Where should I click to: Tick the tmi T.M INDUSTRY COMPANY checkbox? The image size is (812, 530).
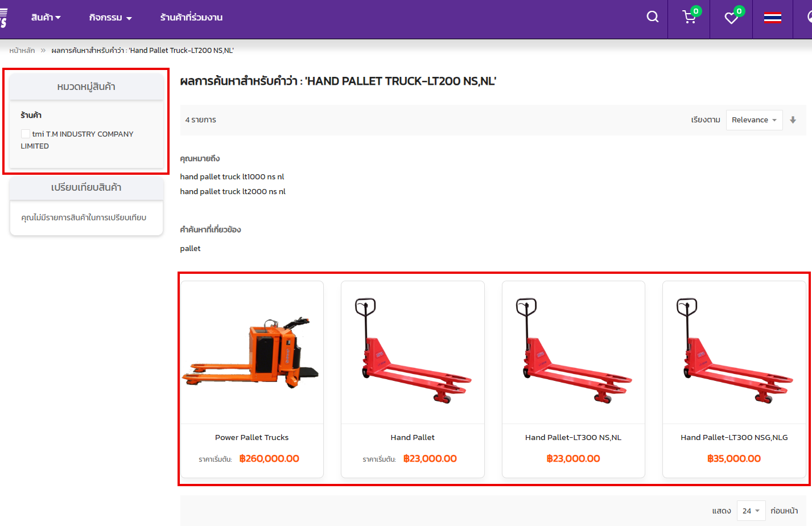tap(26, 134)
